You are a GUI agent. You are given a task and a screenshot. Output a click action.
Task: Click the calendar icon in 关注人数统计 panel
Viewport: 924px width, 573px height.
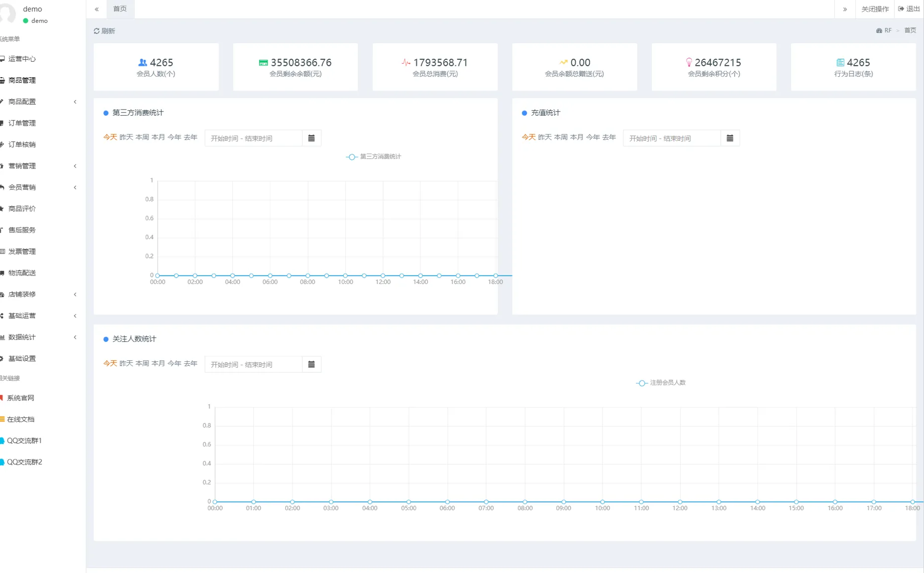(311, 364)
